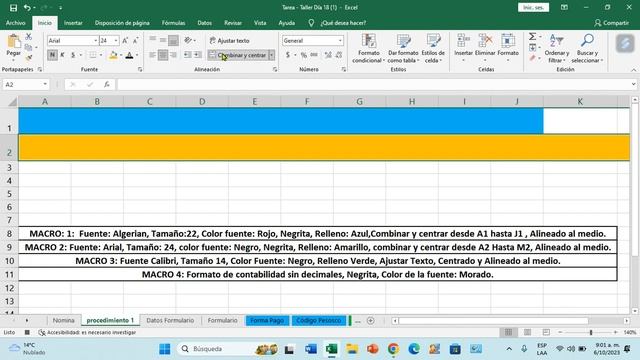
Task: Add a new sheet with plus button
Action: click(x=371, y=321)
